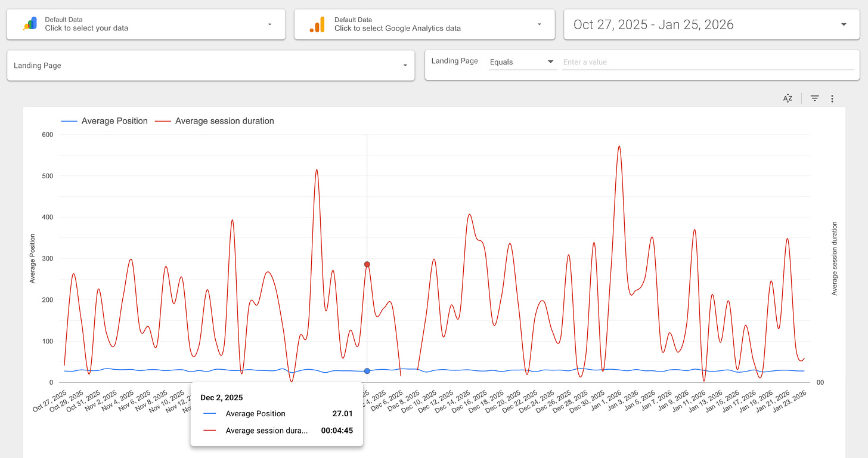The image size is (868, 458).
Task: Click the filter funnel icon above the chart
Action: [814, 98]
